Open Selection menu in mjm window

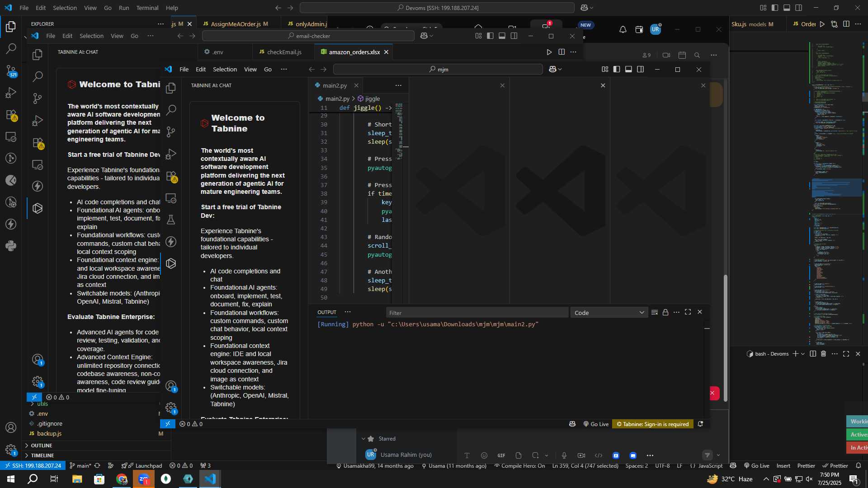click(x=225, y=69)
